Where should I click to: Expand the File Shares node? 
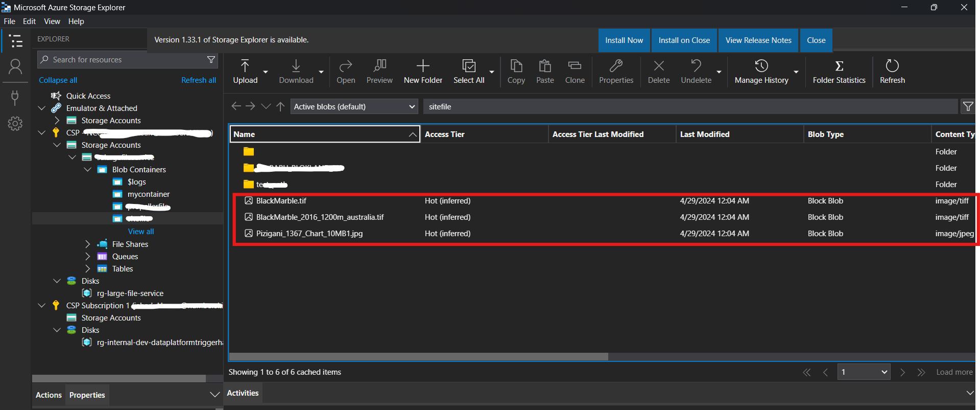[x=88, y=244]
